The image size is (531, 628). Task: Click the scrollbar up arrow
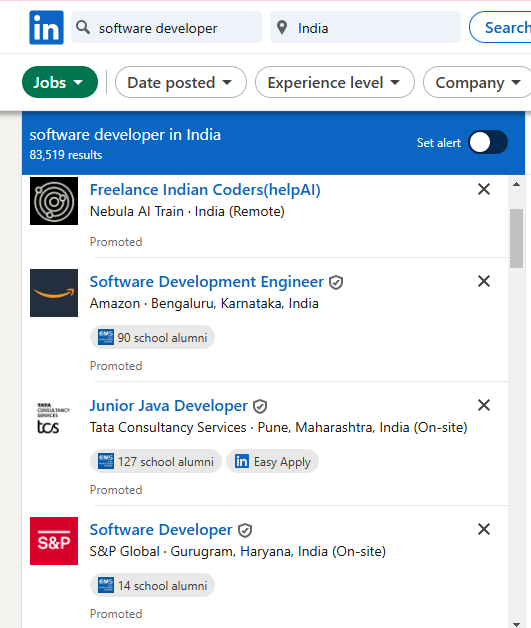click(x=516, y=185)
